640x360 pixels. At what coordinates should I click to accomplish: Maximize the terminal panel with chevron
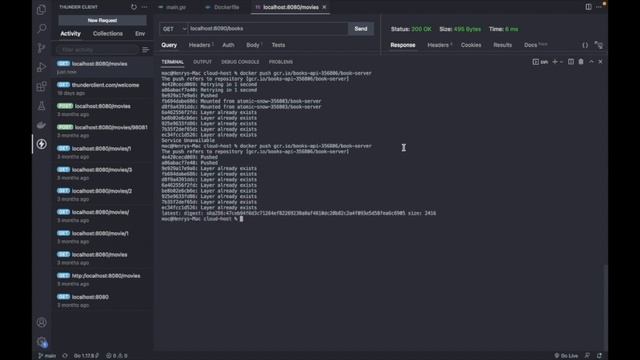[x=591, y=62]
